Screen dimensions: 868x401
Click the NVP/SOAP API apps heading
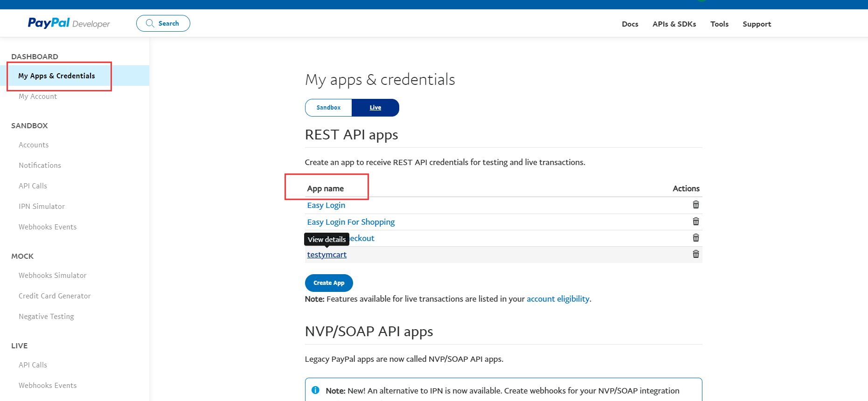click(x=369, y=332)
